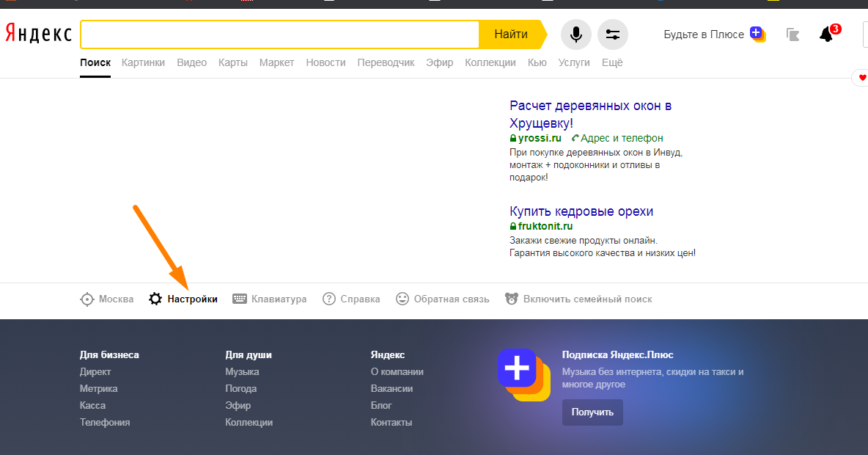Expand the Ещё menu
This screenshot has height=455, width=868.
(x=612, y=62)
